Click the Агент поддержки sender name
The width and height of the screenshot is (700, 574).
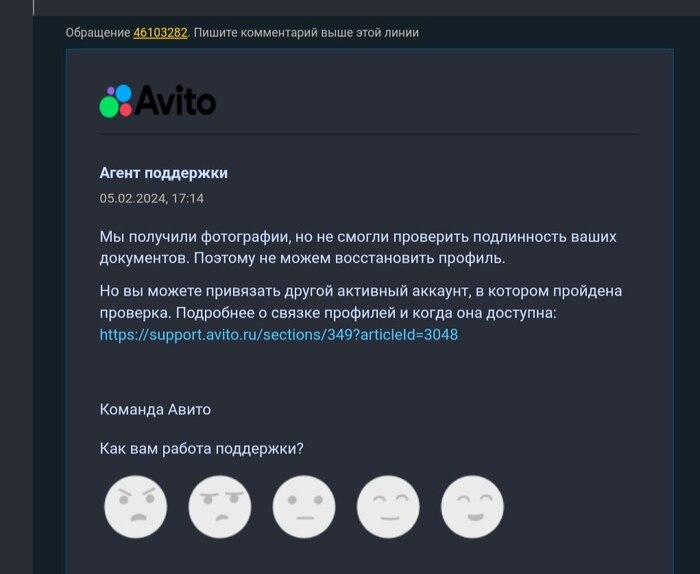point(163,173)
